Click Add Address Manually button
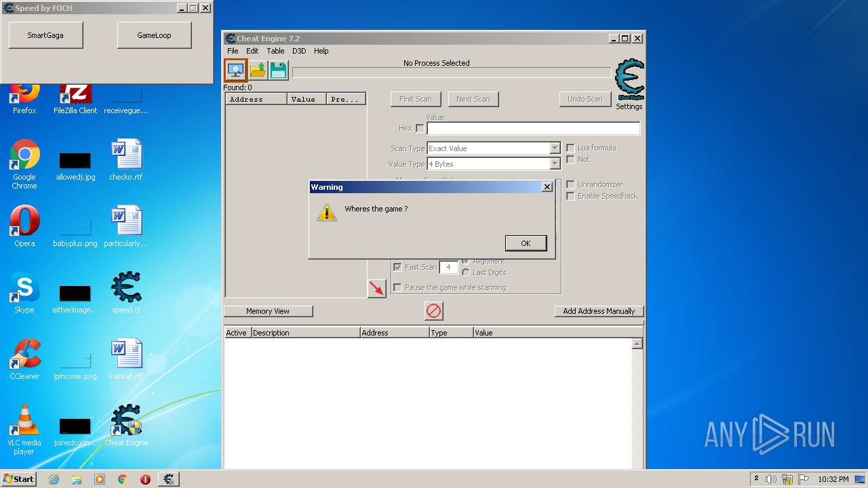Screen dimensions: 868x488 pyautogui.click(x=599, y=311)
